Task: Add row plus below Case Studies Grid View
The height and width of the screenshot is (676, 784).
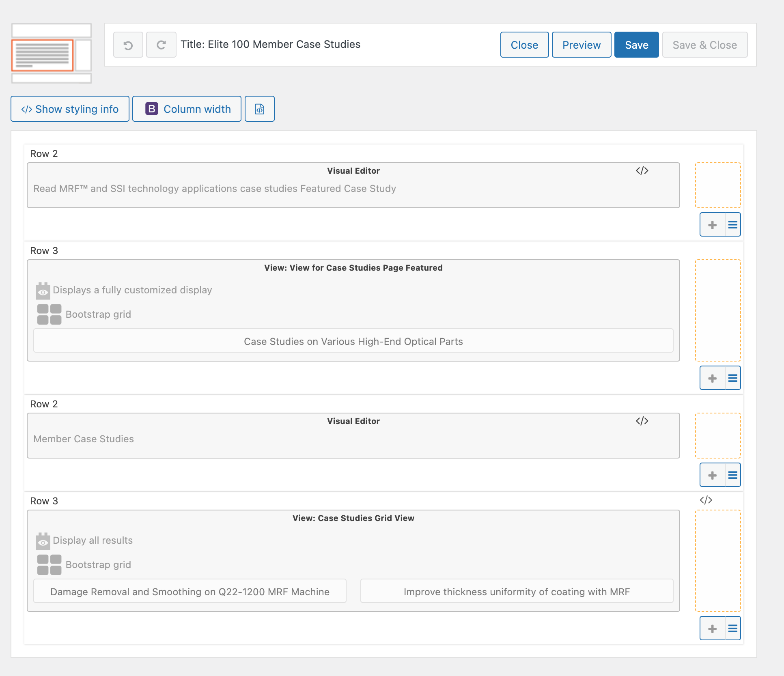Action: 713,629
